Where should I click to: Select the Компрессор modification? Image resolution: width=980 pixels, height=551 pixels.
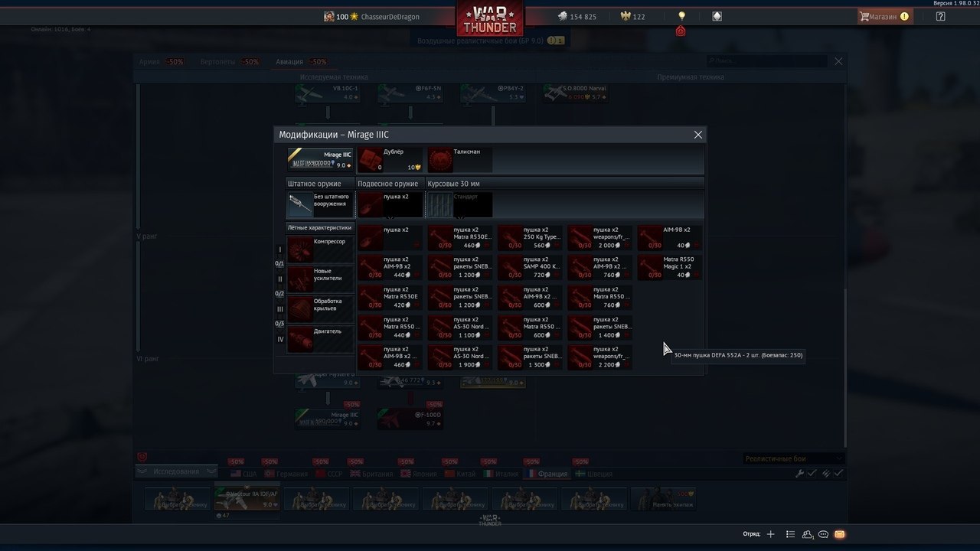pos(320,249)
